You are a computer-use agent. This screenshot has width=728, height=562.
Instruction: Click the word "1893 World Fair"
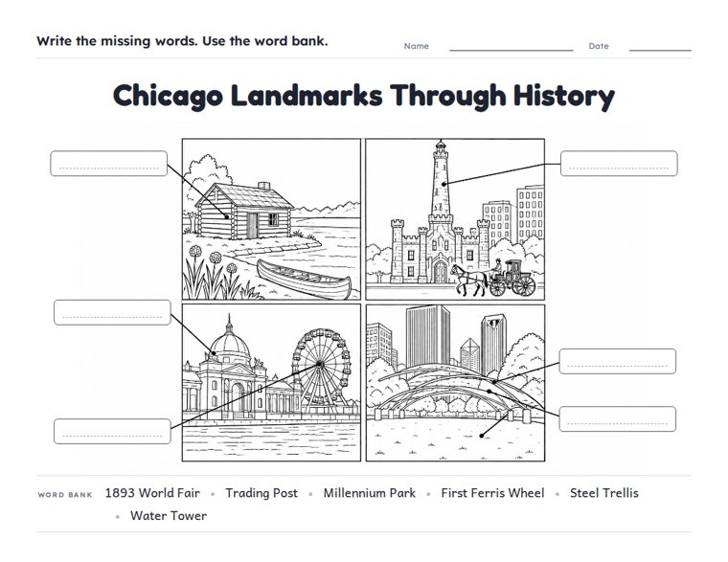pyautogui.click(x=152, y=493)
